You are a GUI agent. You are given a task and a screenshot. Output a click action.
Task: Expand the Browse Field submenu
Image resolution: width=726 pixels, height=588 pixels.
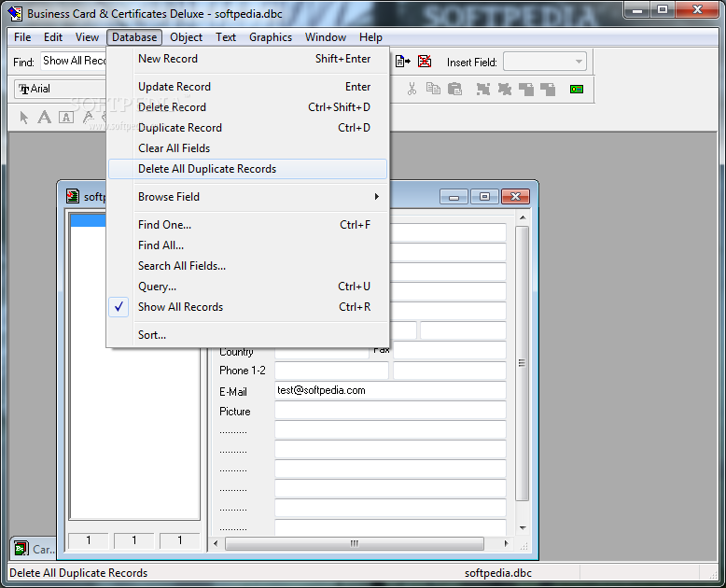[247, 197]
